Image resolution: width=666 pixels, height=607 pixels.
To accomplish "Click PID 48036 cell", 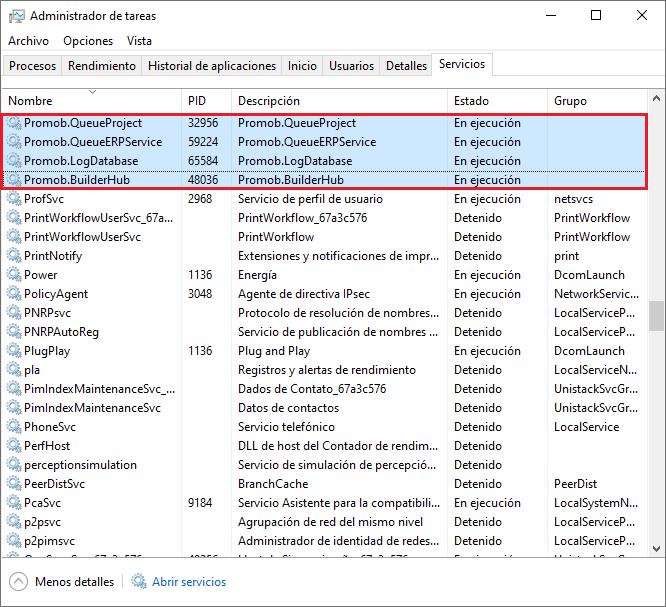I will (203, 180).
